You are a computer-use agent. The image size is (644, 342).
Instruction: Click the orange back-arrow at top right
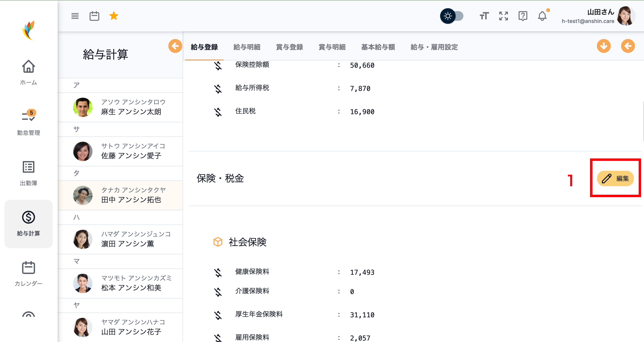coord(628,46)
